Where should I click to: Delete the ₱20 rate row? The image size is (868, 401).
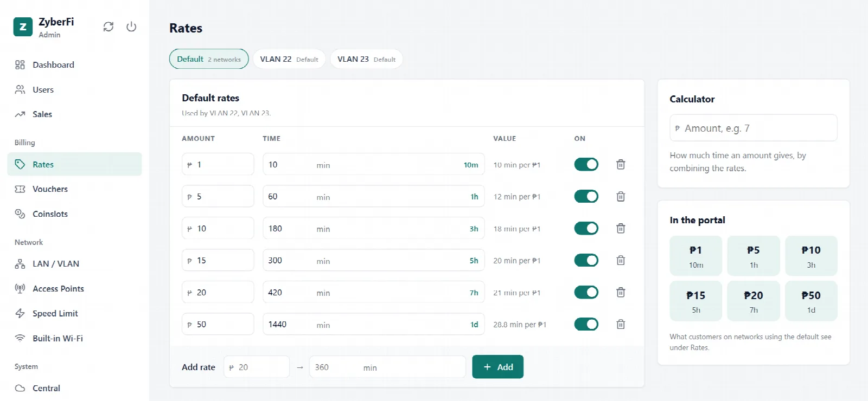pos(621,292)
